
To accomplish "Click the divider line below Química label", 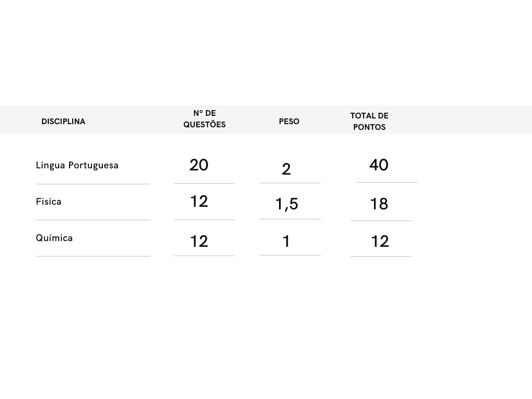I will coord(93,256).
